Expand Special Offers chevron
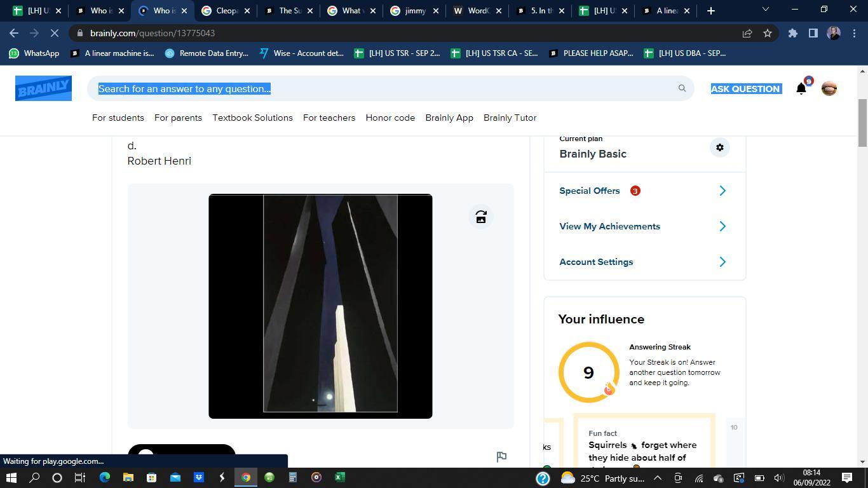The image size is (868, 488). click(722, 191)
